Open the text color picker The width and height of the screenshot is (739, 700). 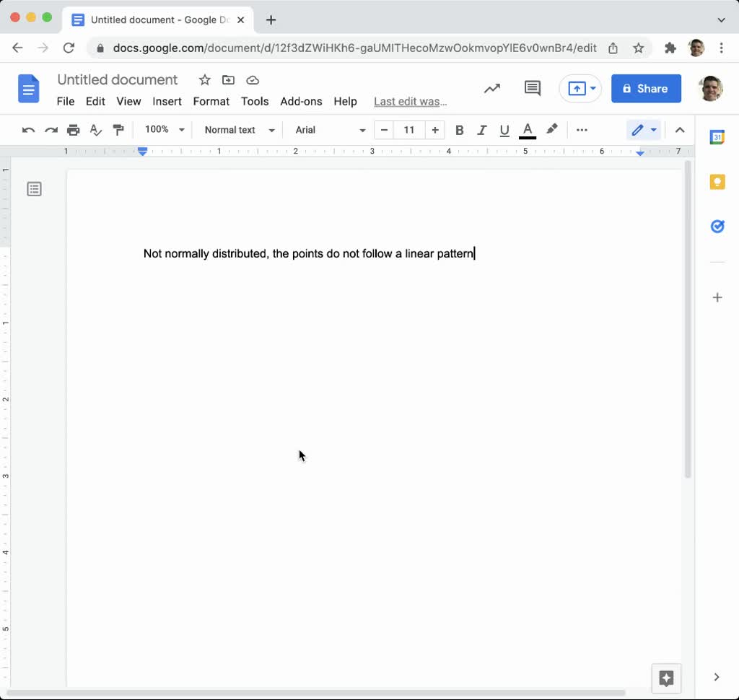click(x=528, y=130)
